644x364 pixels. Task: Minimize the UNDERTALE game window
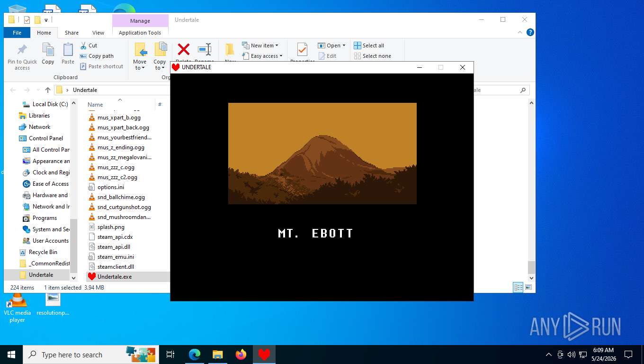[419, 67]
